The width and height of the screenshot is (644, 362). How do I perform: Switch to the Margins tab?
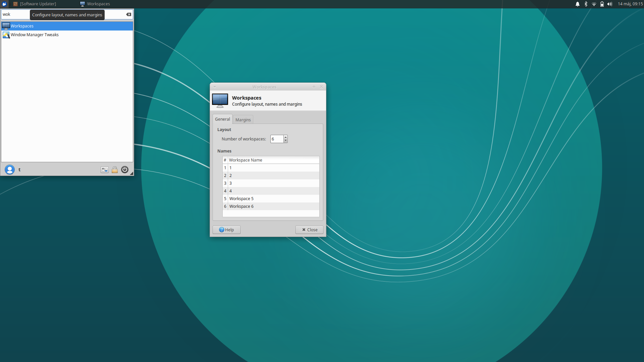coord(243,119)
